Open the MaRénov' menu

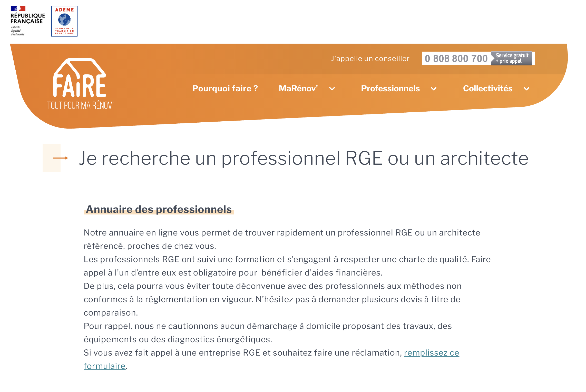298,89
